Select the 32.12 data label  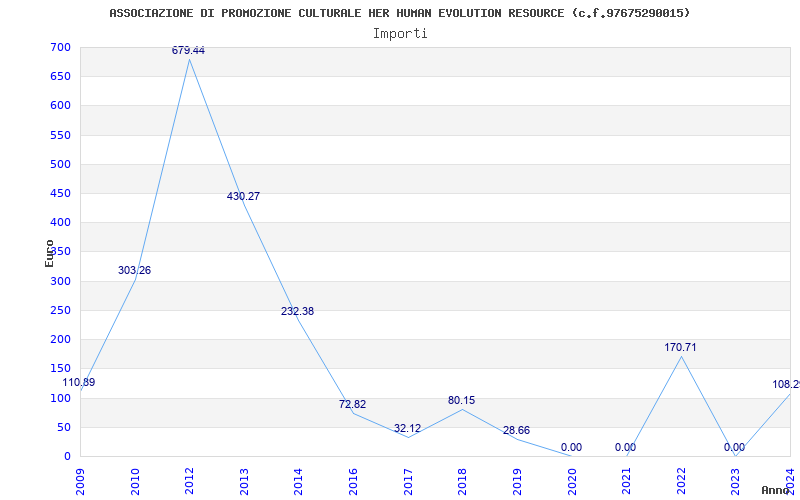coord(407,429)
